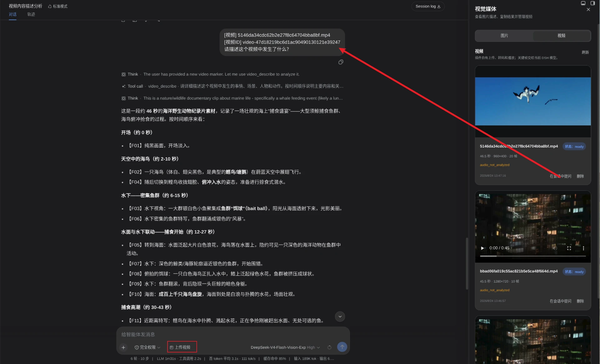Open the DeepSeek-V4-Flash-Vision-Exp model dropdown
Screen dimensions: 600x364
(x=285, y=347)
